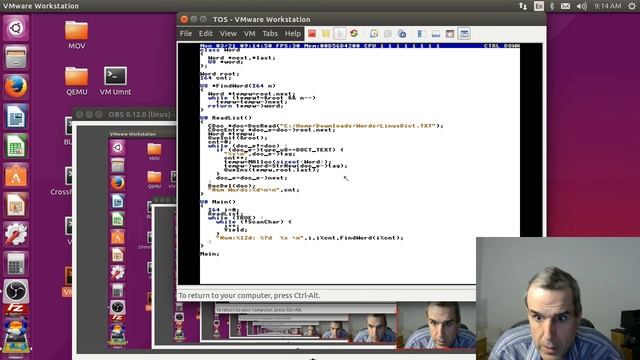Image resolution: width=640 pixels, height=360 pixels.
Task: Click the Bluetooth indicator icon
Action: (552, 6)
